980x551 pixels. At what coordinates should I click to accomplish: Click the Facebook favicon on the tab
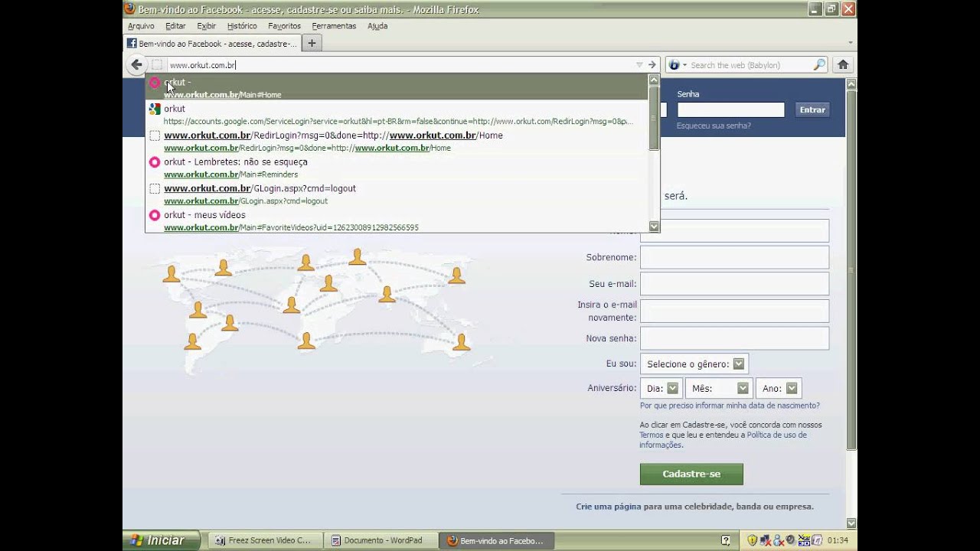tap(132, 44)
